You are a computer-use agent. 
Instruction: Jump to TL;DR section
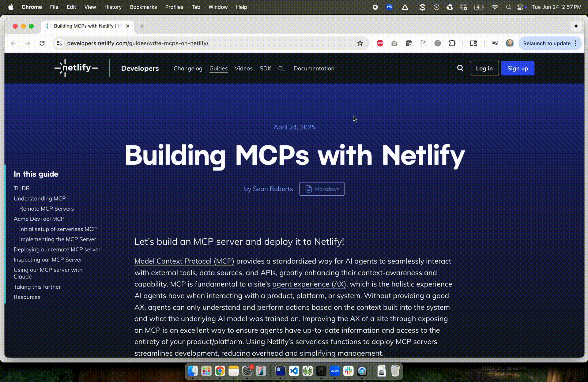pos(22,188)
